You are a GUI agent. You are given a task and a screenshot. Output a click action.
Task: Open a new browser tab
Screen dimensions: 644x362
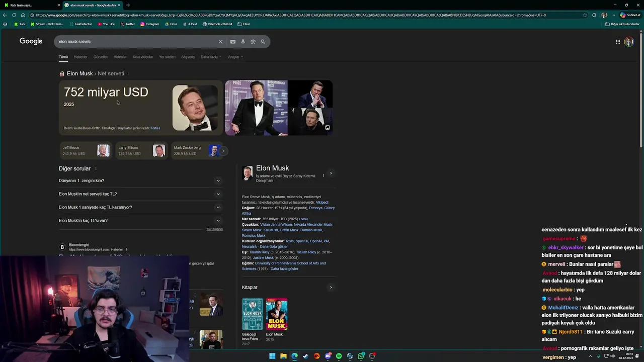(x=128, y=5)
